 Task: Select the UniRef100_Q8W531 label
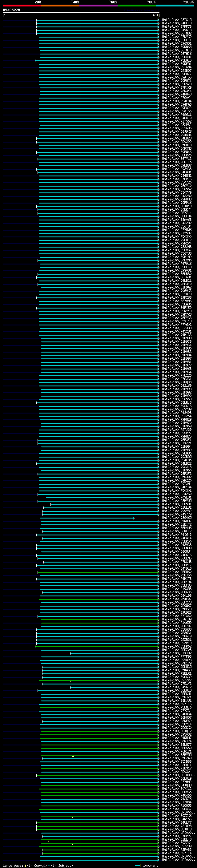point(177,504)
